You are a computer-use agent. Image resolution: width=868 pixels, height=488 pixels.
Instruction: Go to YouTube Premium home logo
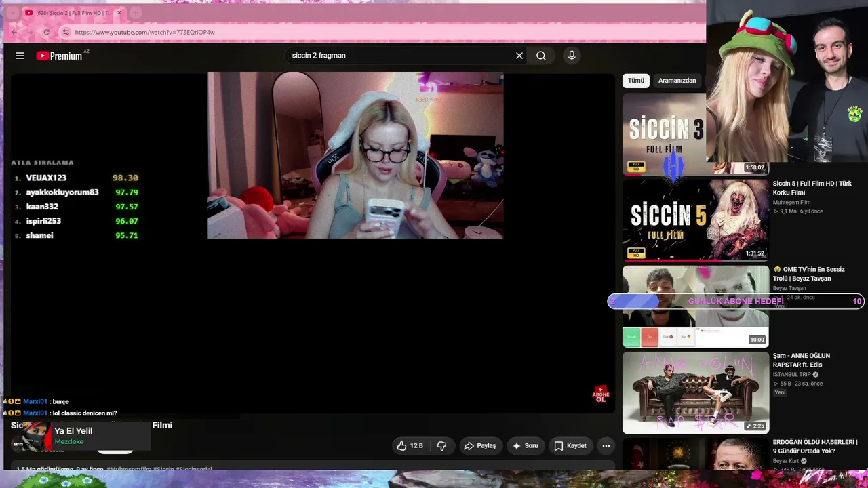[x=60, y=56]
